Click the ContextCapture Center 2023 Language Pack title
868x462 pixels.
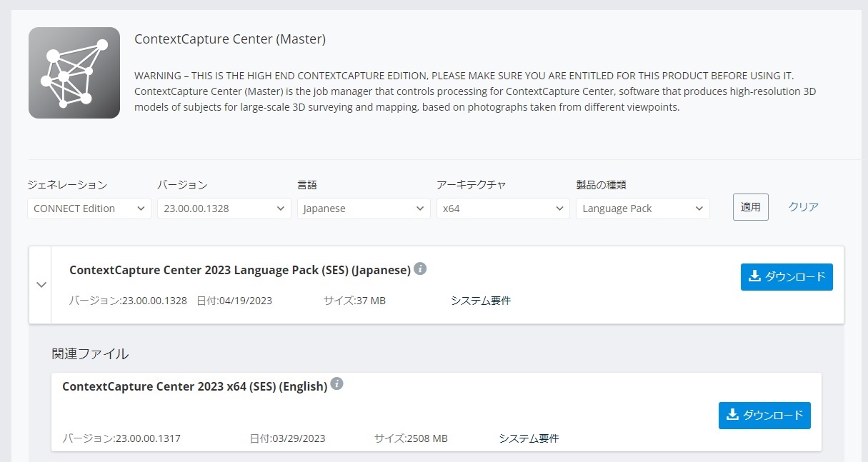240,270
